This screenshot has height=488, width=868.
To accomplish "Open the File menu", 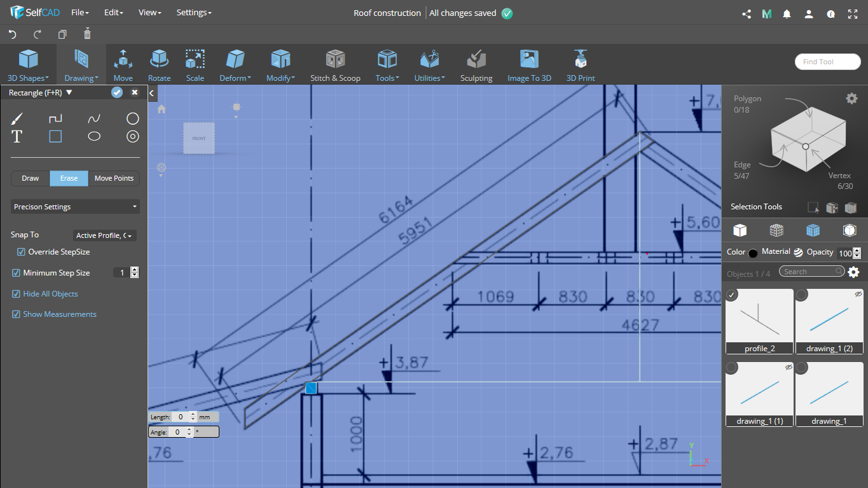I will click(x=80, y=13).
